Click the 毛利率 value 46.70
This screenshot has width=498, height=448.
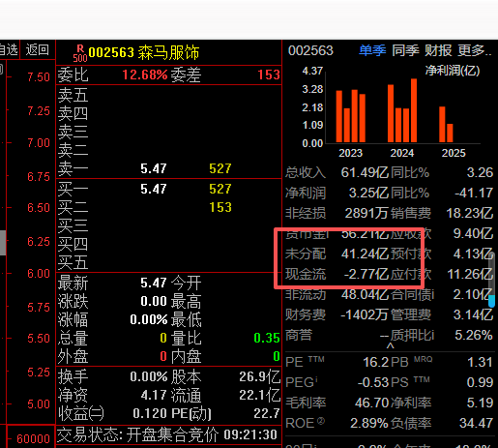click(372, 403)
